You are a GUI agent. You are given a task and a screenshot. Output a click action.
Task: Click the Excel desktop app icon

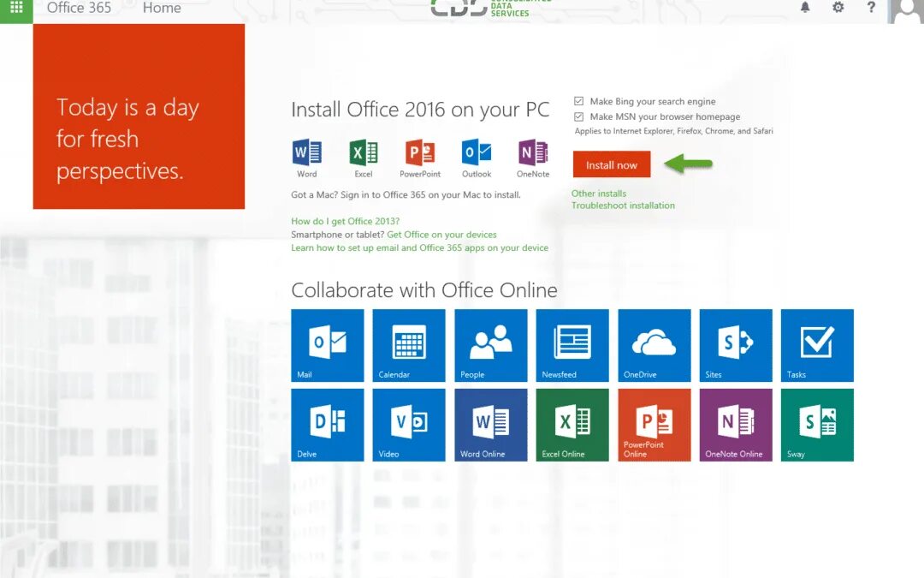click(364, 152)
